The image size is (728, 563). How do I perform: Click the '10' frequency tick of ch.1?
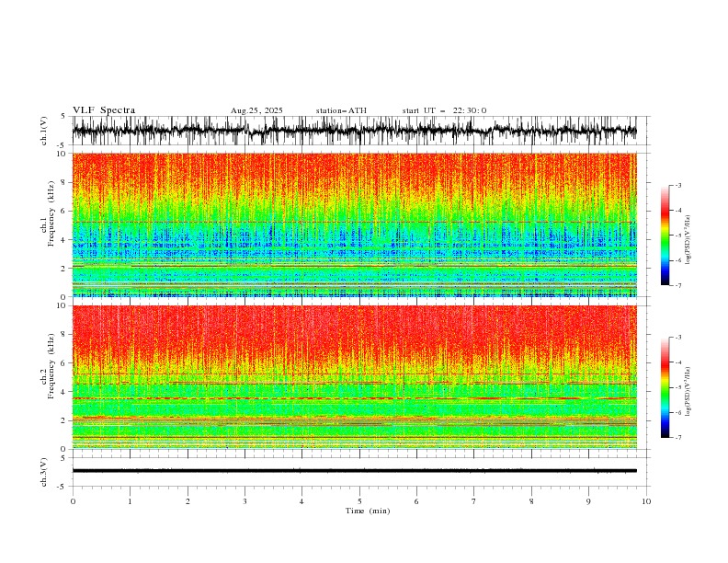coord(63,154)
